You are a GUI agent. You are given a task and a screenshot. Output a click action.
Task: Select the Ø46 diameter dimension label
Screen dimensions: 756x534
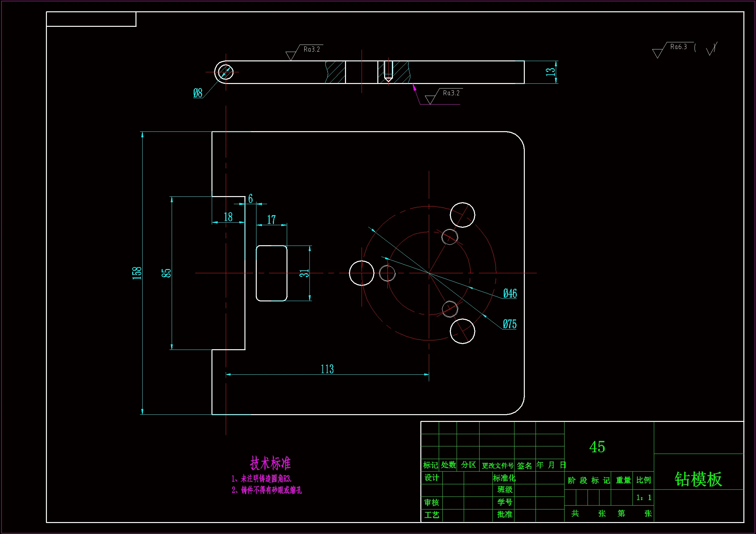(x=510, y=293)
